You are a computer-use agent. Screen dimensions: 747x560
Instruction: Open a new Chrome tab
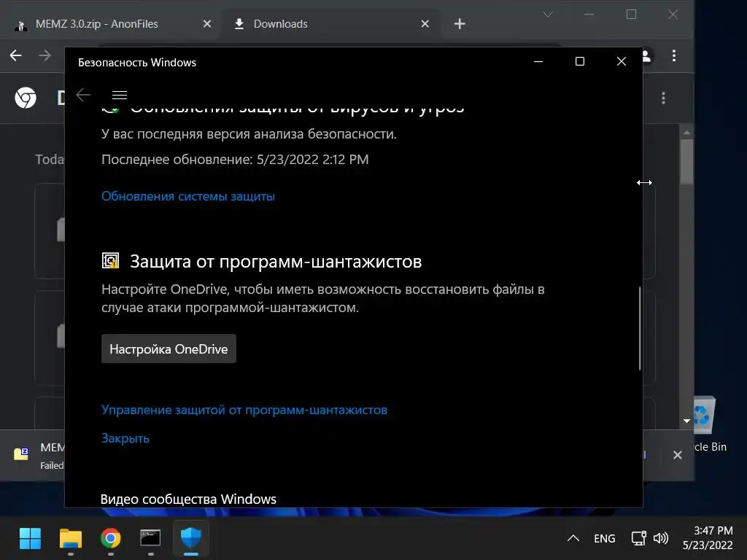click(x=460, y=24)
